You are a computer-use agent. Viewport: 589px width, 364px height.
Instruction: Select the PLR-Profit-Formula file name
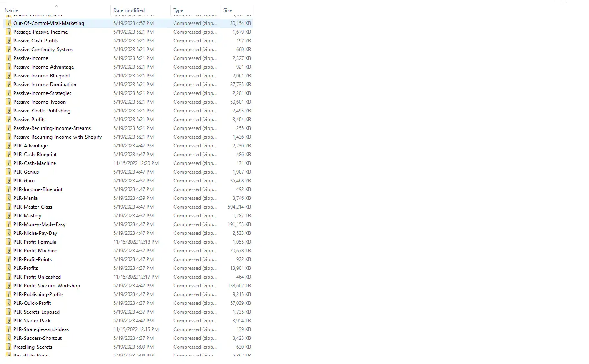(x=35, y=242)
